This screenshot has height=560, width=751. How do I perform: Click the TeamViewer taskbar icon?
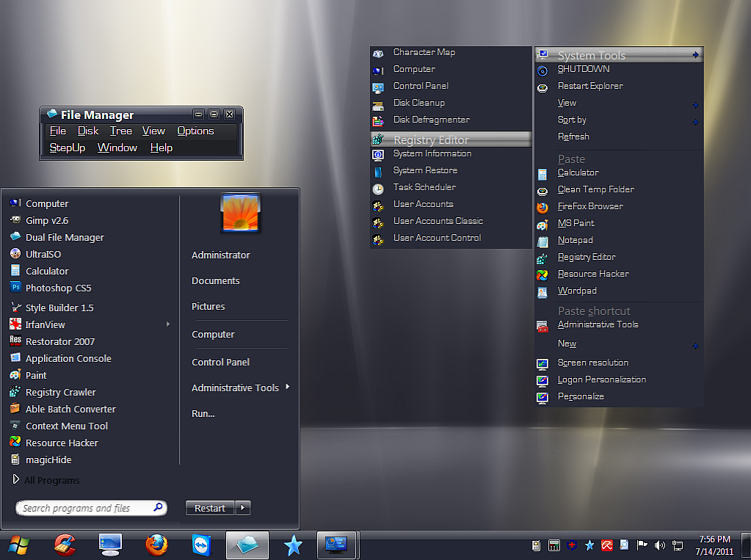pos(200,545)
